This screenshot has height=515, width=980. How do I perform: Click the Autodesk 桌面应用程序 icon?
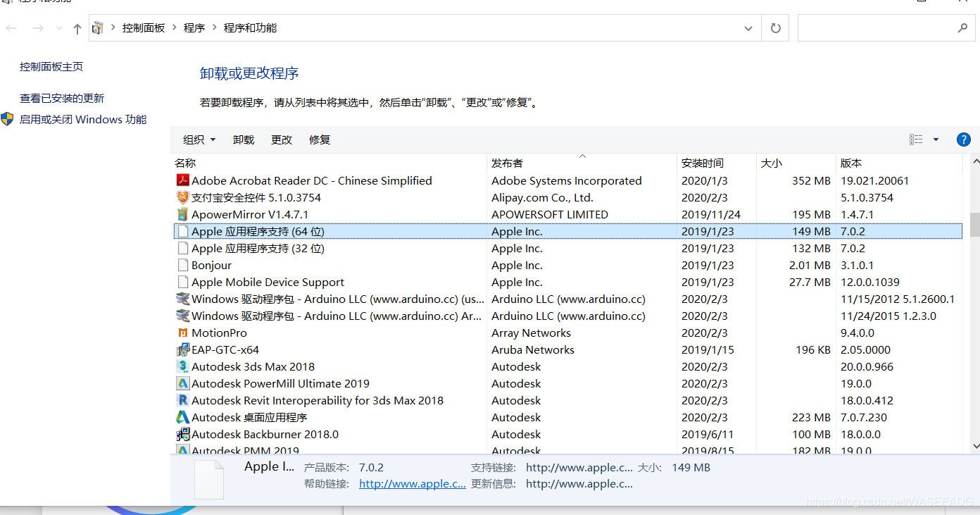183,417
